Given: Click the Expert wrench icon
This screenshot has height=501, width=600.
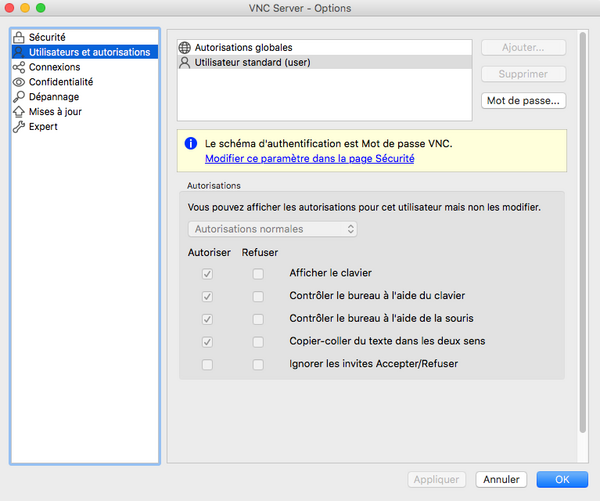Looking at the screenshot, I should (19, 127).
